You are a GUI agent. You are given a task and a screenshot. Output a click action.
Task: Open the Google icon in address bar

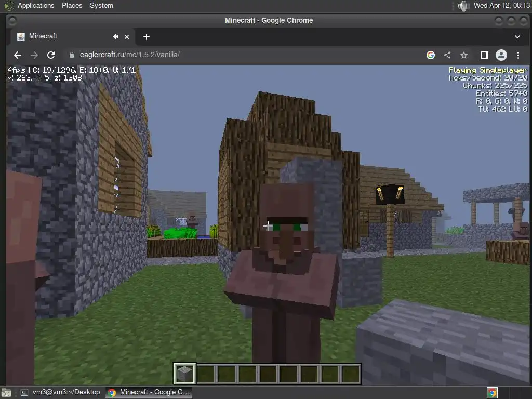[431, 55]
